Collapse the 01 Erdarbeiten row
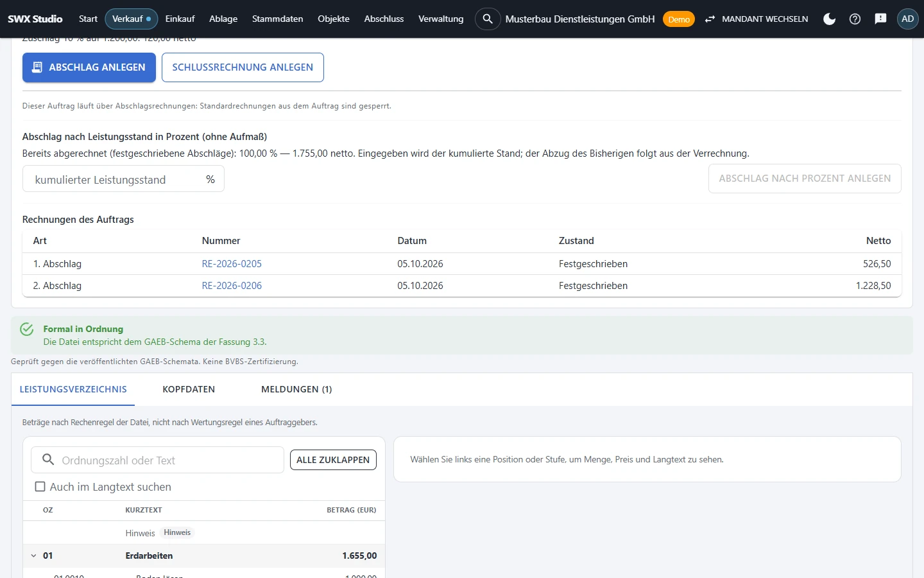The width and height of the screenshot is (924, 578). click(x=33, y=556)
